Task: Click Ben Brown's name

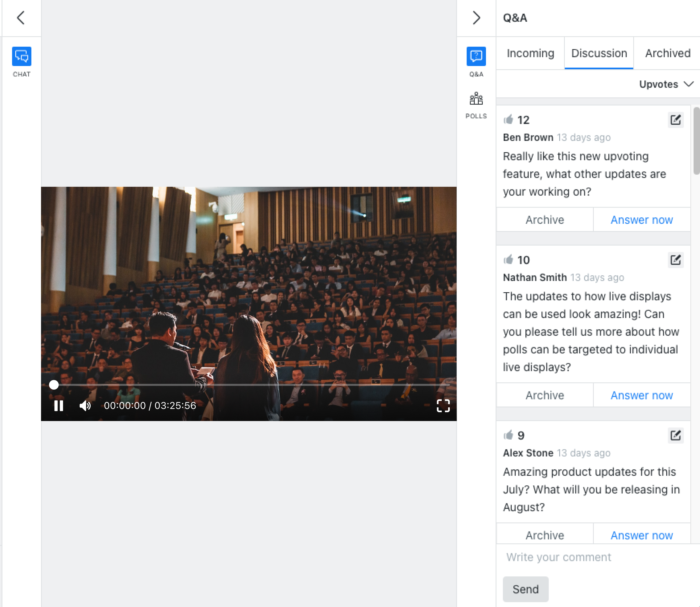Action: [528, 137]
